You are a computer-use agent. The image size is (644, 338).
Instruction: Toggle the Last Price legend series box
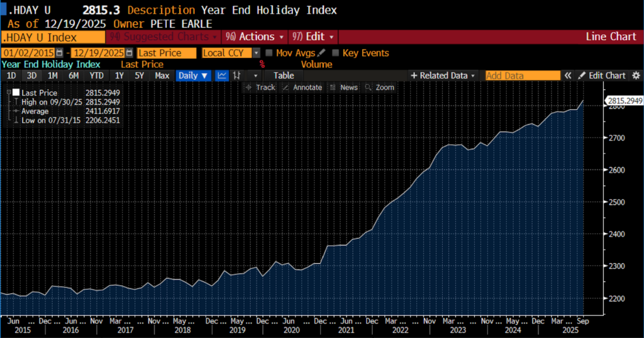[16, 92]
